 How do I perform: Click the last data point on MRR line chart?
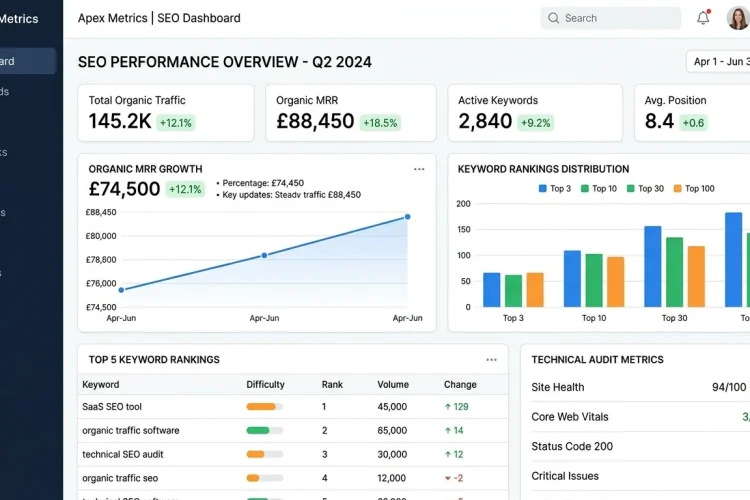[x=408, y=217]
